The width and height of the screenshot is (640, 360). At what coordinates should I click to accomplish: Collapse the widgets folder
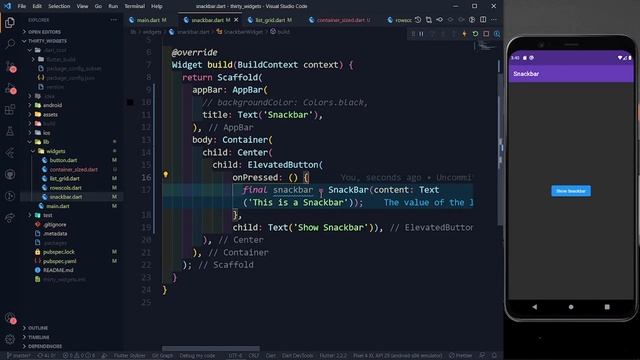(56, 151)
